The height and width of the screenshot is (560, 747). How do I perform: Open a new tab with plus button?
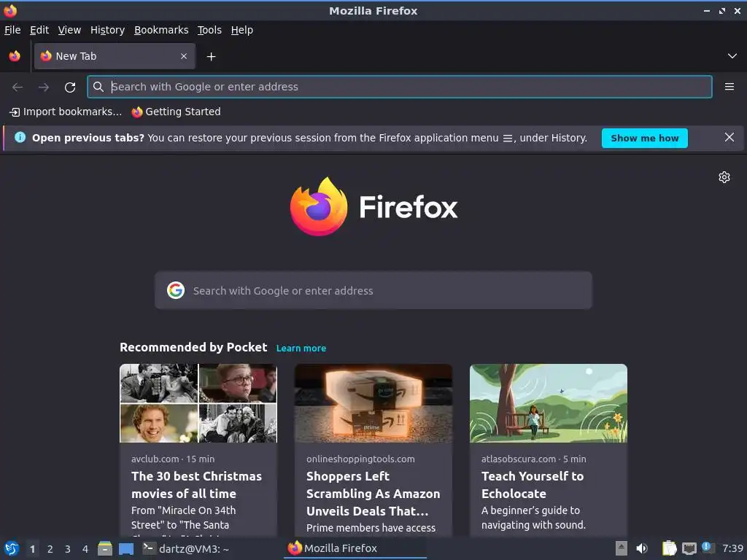[x=211, y=57]
